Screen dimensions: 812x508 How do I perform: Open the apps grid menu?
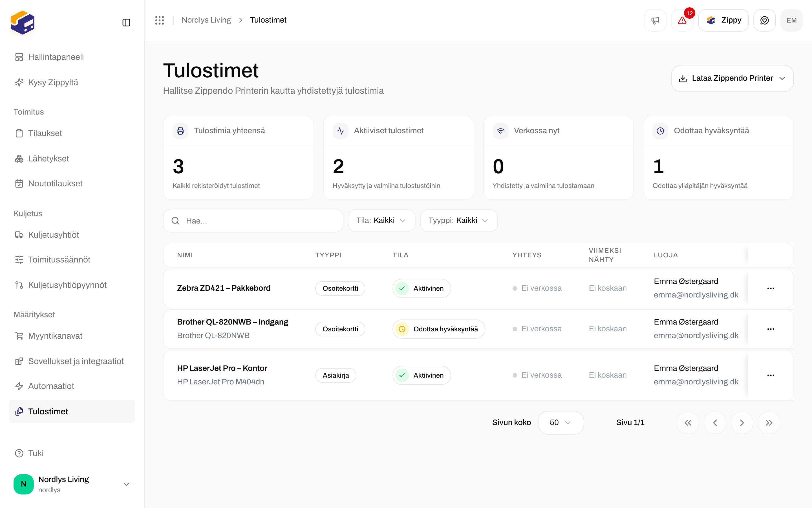tap(160, 20)
